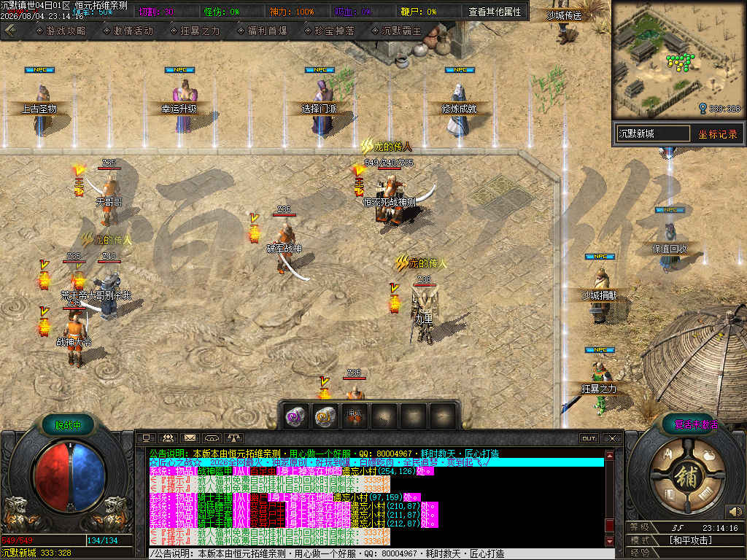The height and width of the screenshot is (560, 747).
Task: Click the back arrow on top bar
Action: click(10, 31)
